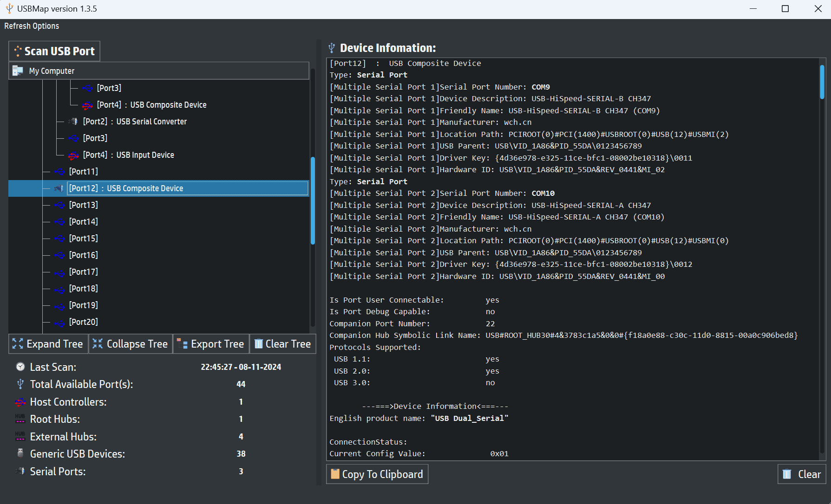Click the red USB icon for USB Input Device
831x504 pixels.
[x=73, y=155]
